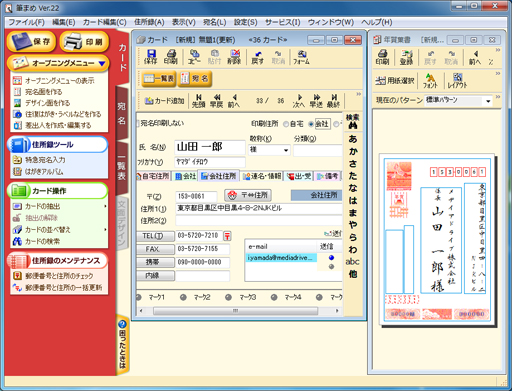Open the カード編集(C) menu

click(104, 22)
